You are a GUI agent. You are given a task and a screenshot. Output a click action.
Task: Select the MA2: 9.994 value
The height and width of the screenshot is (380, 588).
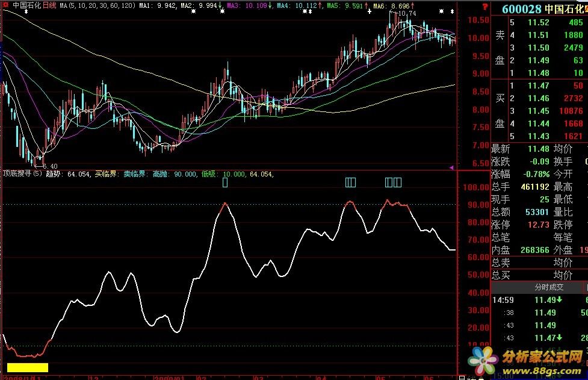(199, 5)
